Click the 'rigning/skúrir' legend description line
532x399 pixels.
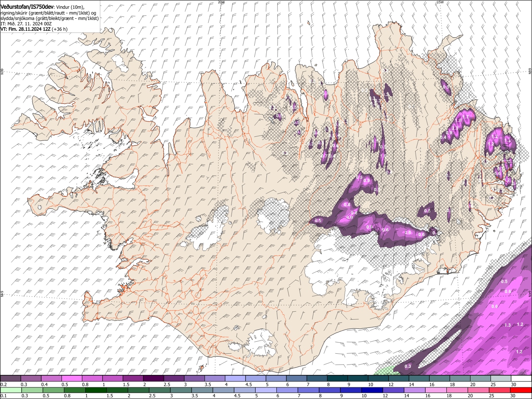pyautogui.click(x=48, y=12)
